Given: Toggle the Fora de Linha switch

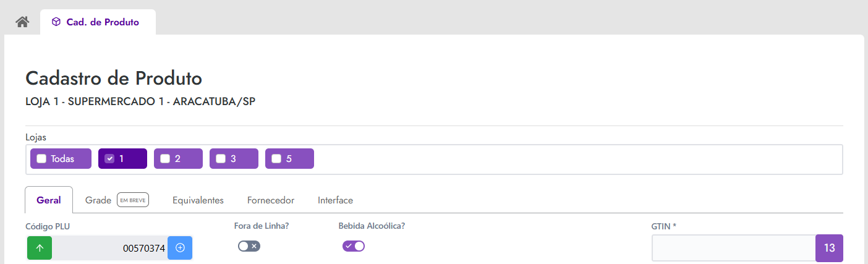Looking at the screenshot, I should pos(249,246).
